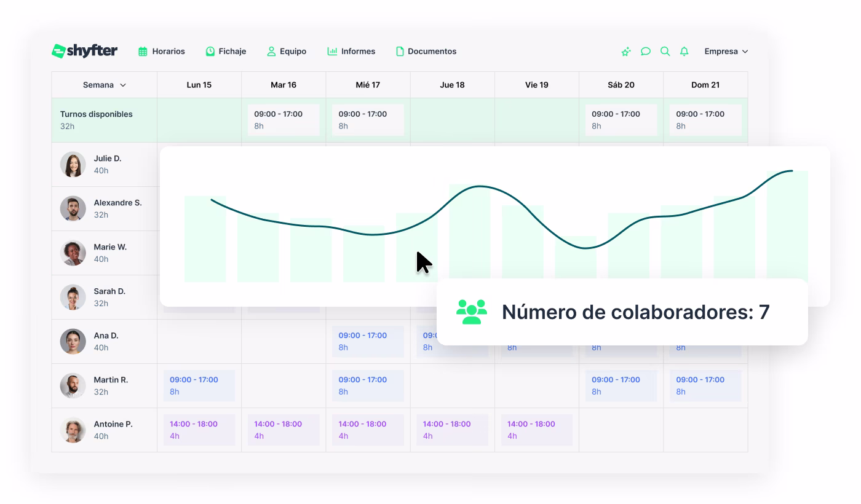The image size is (861, 504).
Task: Click the Turnos disponibles row label
Action: (x=96, y=114)
